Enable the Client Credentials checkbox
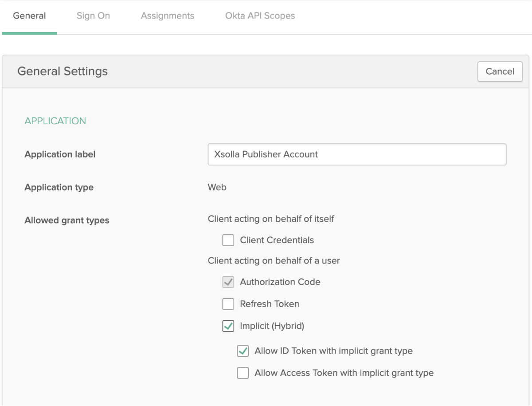 coord(228,240)
